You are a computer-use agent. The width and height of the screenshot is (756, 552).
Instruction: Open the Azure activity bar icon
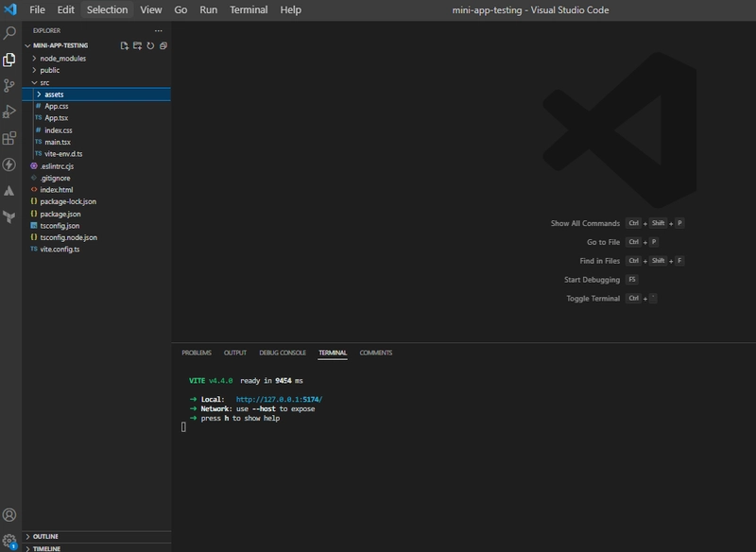(9, 191)
